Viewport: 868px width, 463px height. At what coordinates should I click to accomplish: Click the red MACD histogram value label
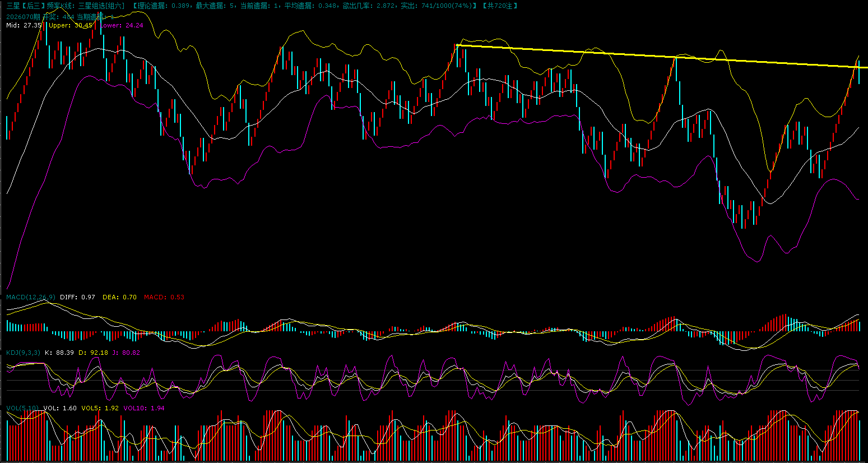point(164,297)
